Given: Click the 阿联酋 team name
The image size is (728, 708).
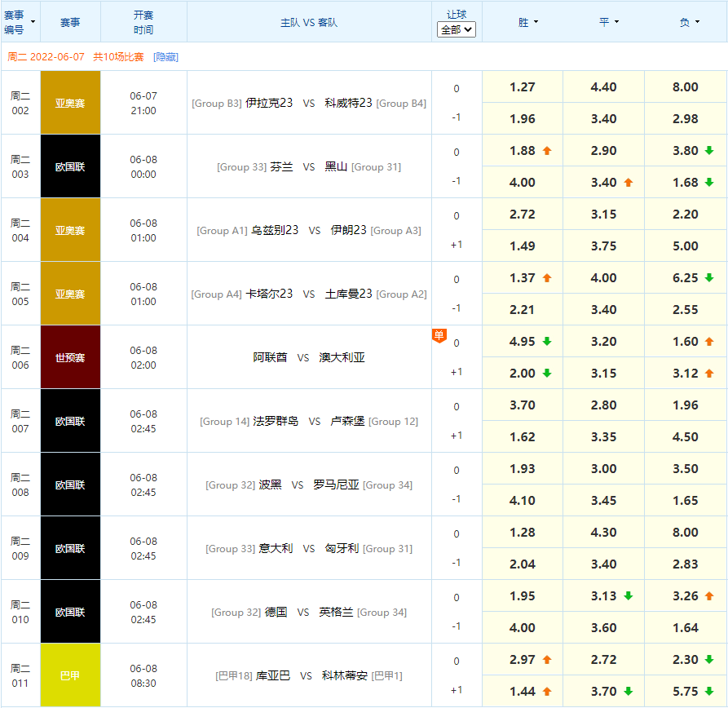Looking at the screenshot, I should 270,357.
